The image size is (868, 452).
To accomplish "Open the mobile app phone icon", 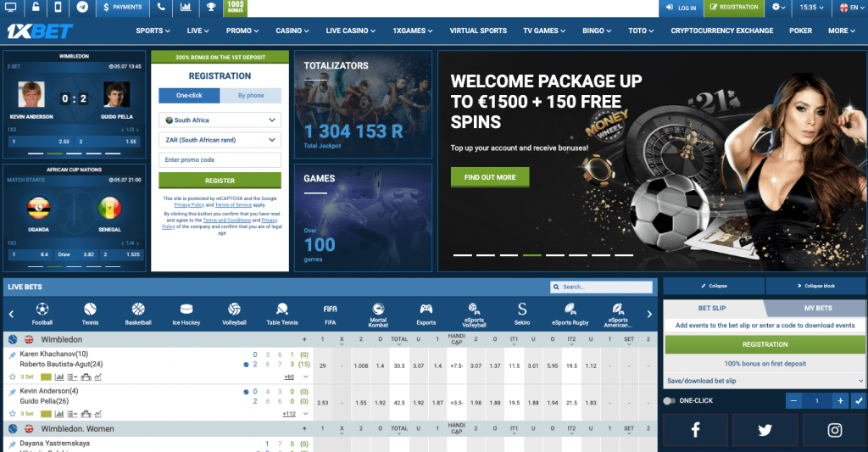I will click(58, 7).
